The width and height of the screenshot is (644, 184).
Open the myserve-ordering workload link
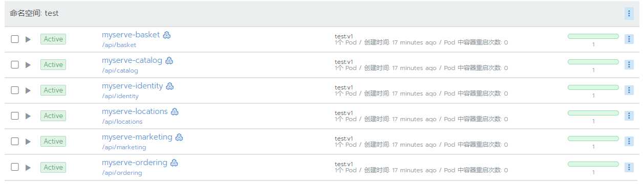point(135,163)
